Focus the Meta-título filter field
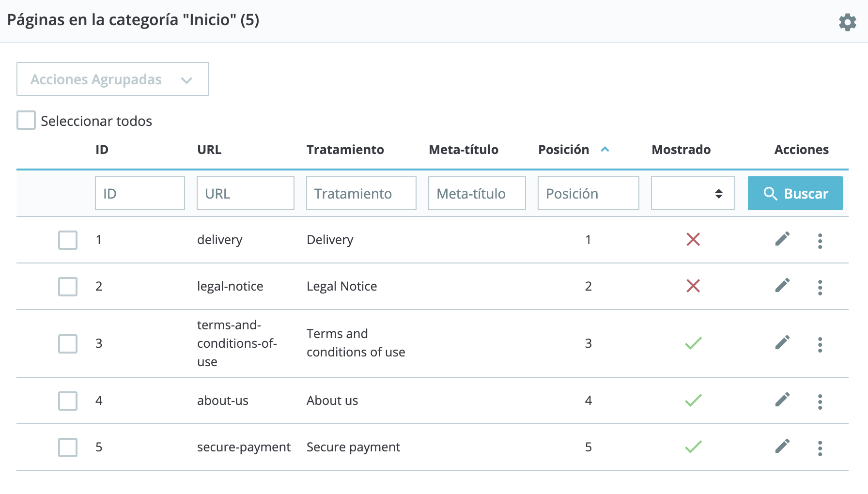This screenshot has height=494, width=868. 477,193
